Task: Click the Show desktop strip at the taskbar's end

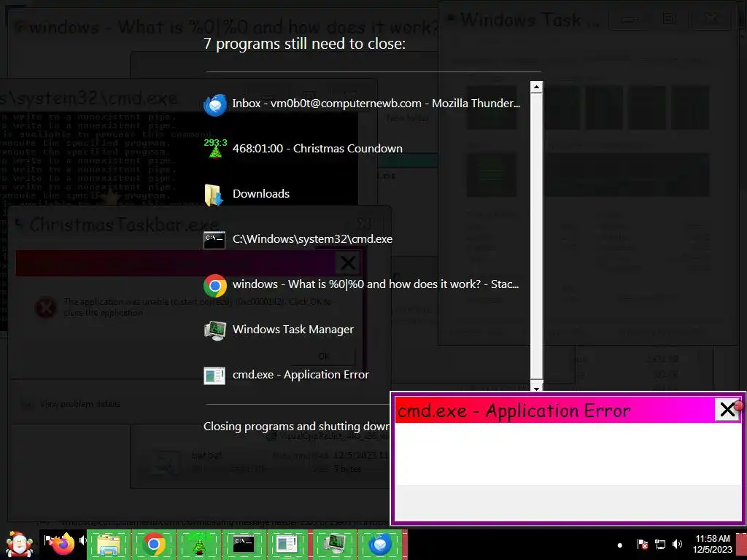Action: (742, 544)
